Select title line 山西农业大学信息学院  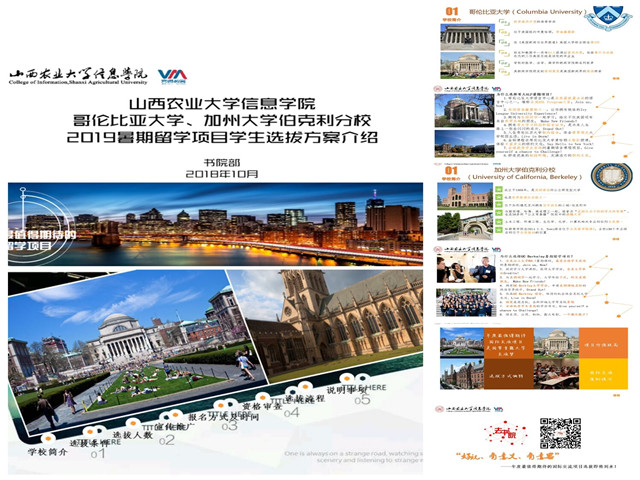coord(222,104)
